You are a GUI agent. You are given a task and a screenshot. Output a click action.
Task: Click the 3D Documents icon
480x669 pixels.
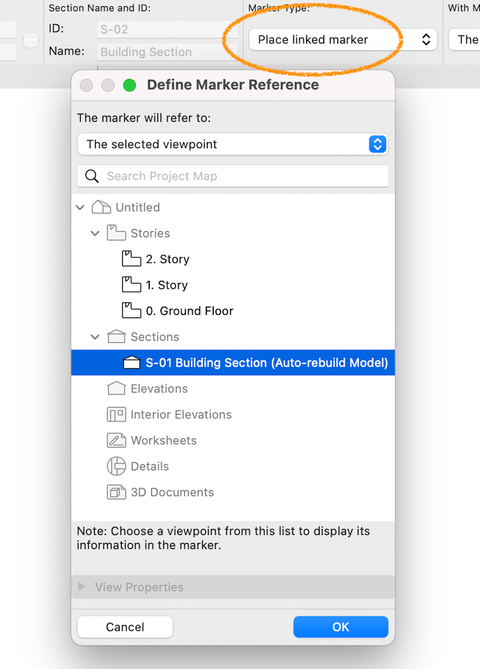(116, 492)
